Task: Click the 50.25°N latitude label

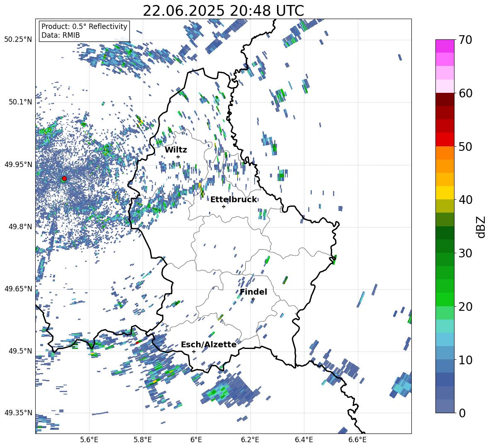Action: pos(18,39)
